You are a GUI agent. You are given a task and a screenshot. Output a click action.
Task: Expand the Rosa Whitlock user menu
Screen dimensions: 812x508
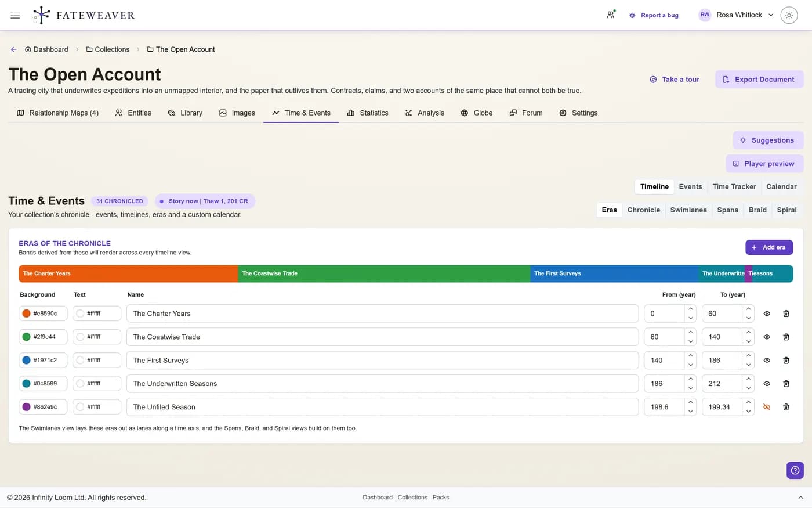736,15
